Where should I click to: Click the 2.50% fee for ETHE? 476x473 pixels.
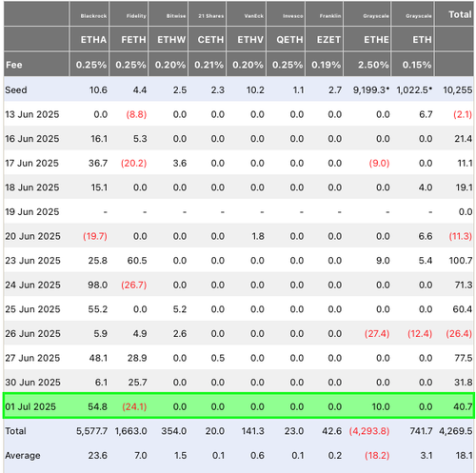click(x=373, y=65)
